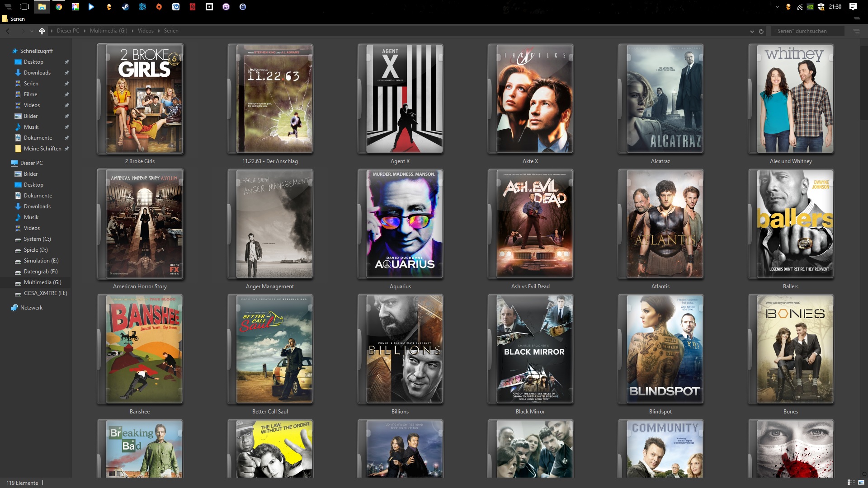Show hidden tray icons
Viewport: 868px width, 488px height.
click(x=777, y=7)
